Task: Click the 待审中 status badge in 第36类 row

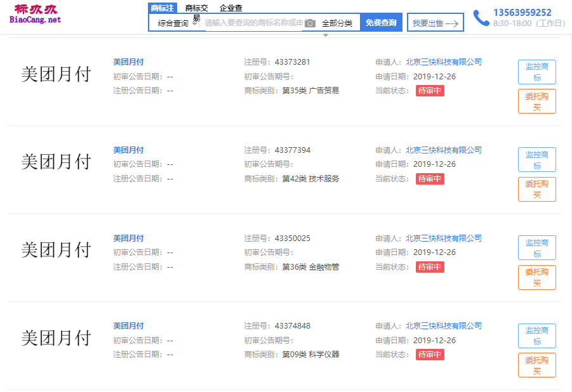Action: click(x=430, y=267)
